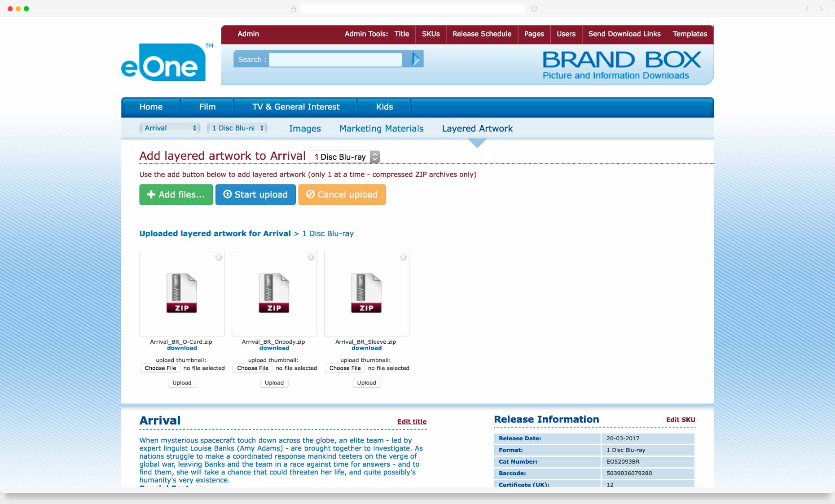This screenshot has height=504, width=835.
Task: Open the Arrival title dropdown
Action: point(170,128)
